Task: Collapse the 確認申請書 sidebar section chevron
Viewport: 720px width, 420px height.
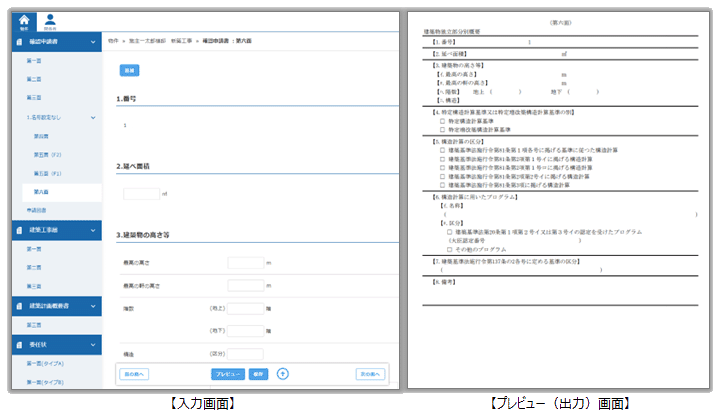Action: pyautogui.click(x=93, y=43)
